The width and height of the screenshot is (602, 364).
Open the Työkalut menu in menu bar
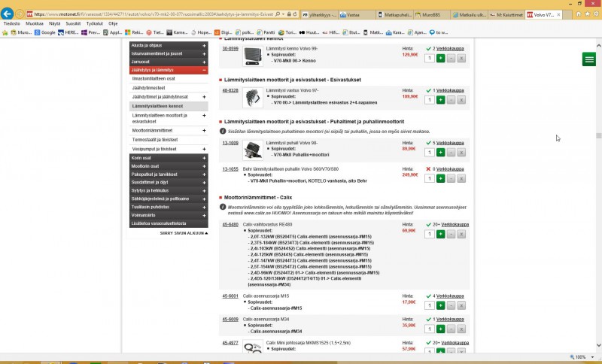pos(94,23)
